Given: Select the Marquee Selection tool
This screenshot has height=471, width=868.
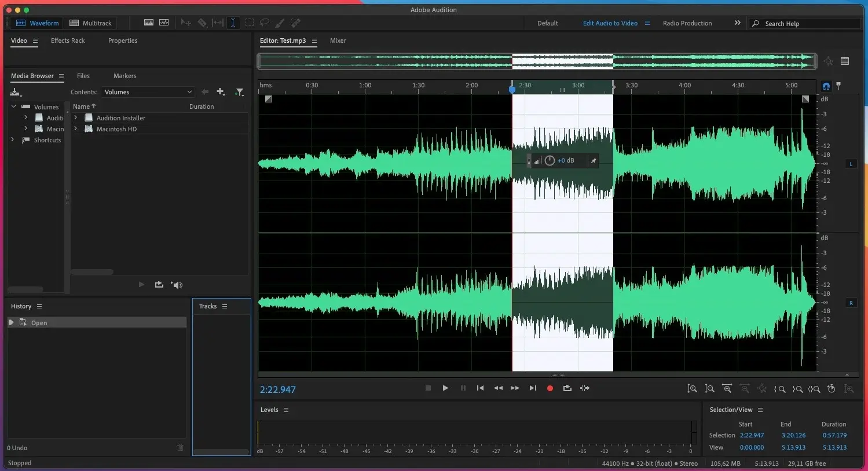Looking at the screenshot, I should coord(250,23).
